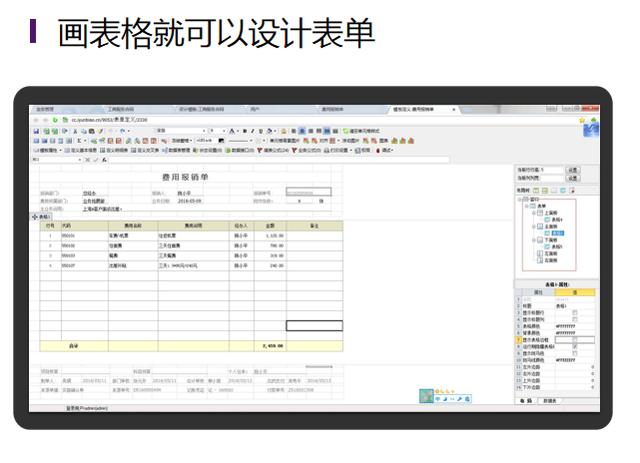
Task: Switch to the 数据表 bottom tab
Action: pyautogui.click(x=548, y=400)
